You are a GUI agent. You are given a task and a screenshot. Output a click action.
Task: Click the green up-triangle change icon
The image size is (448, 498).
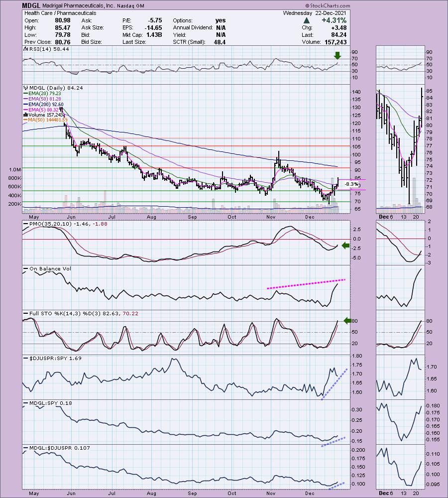(307, 20)
